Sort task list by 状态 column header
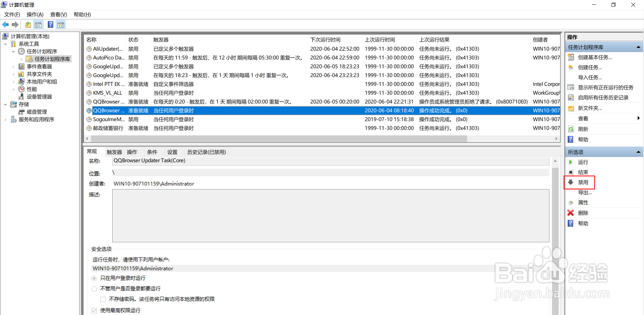The width and height of the screenshot is (644, 315). coord(139,40)
